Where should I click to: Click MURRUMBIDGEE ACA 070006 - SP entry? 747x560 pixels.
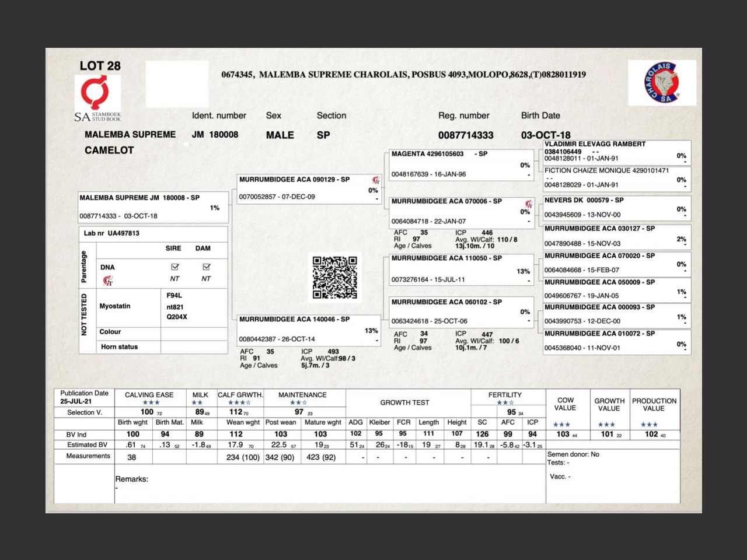click(461, 212)
